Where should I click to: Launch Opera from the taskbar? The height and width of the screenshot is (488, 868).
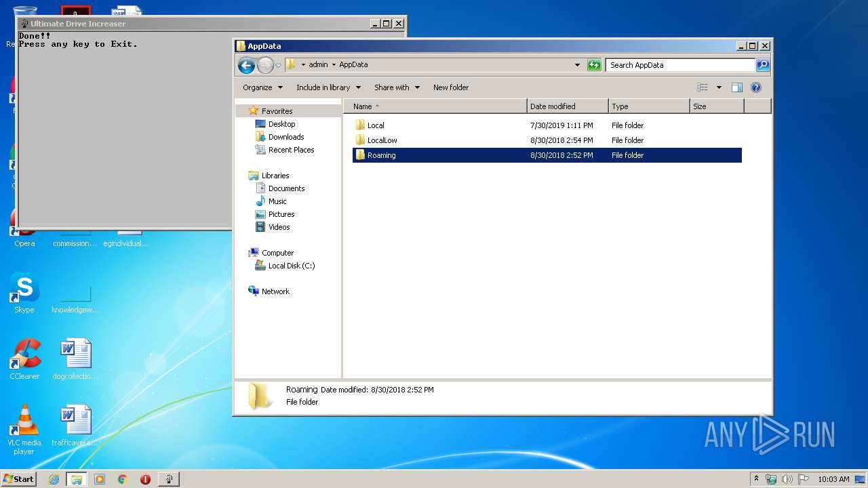(x=145, y=479)
